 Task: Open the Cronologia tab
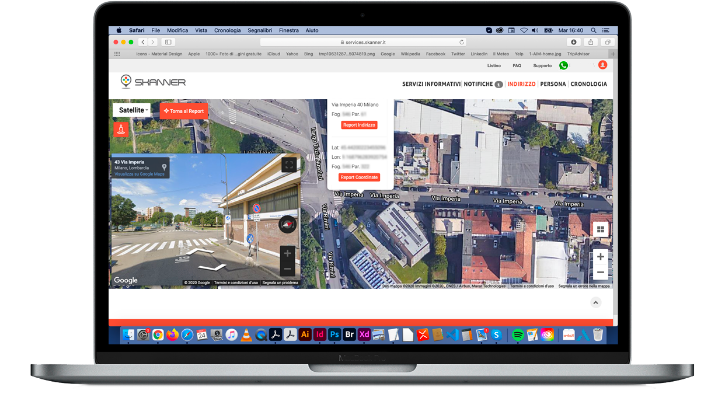click(588, 84)
